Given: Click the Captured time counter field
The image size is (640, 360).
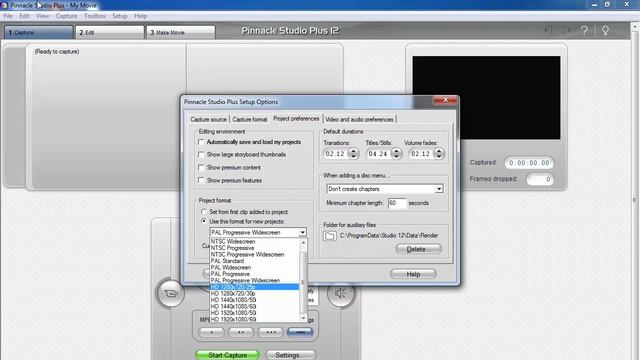Looking at the screenshot, I should pos(529,163).
